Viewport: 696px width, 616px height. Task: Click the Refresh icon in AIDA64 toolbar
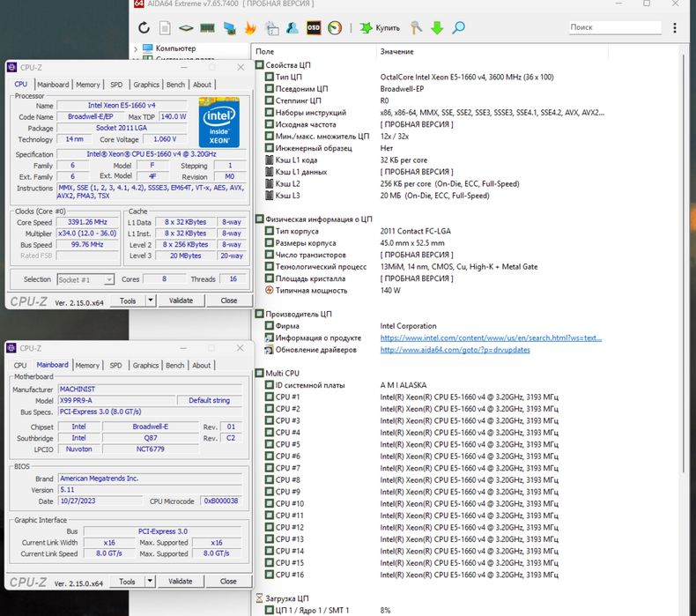click(144, 27)
